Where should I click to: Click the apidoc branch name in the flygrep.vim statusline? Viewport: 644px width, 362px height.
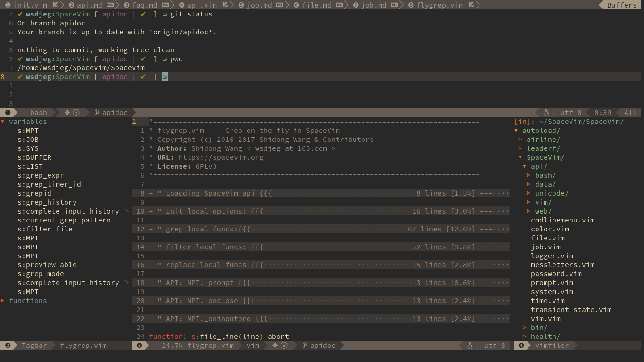click(323, 346)
